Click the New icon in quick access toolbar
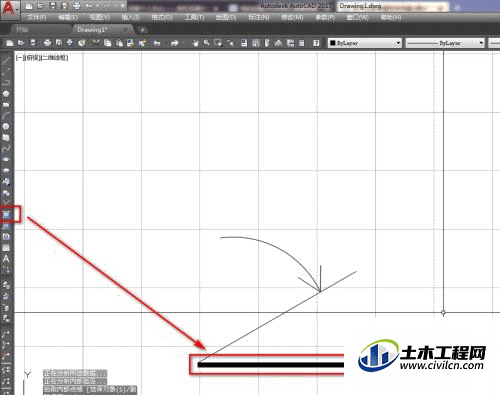This screenshot has height=395, width=500. pyautogui.click(x=29, y=6)
